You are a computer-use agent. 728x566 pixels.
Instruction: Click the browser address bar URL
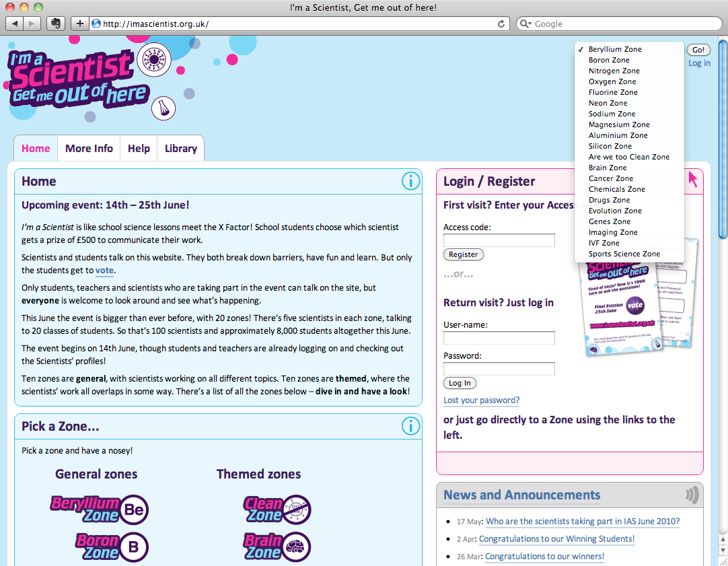[x=155, y=24]
